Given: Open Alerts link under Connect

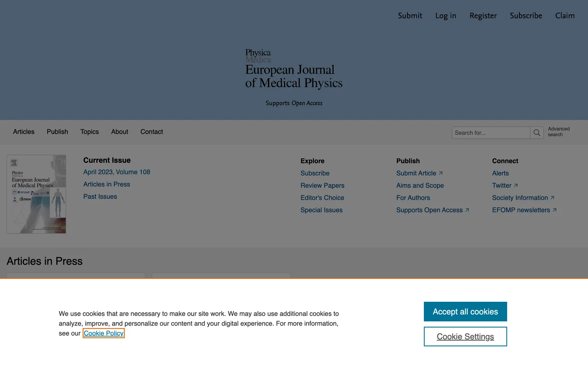Looking at the screenshot, I should click(500, 173).
